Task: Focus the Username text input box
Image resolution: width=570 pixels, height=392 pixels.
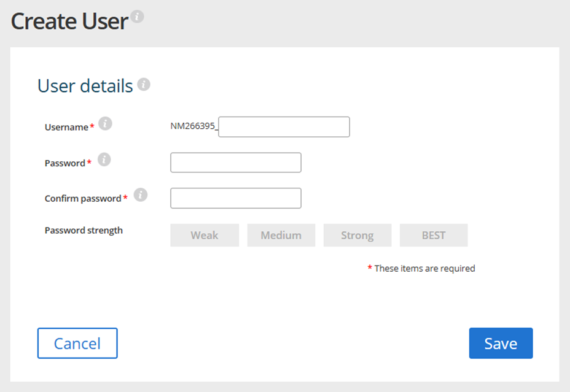Action: click(284, 127)
